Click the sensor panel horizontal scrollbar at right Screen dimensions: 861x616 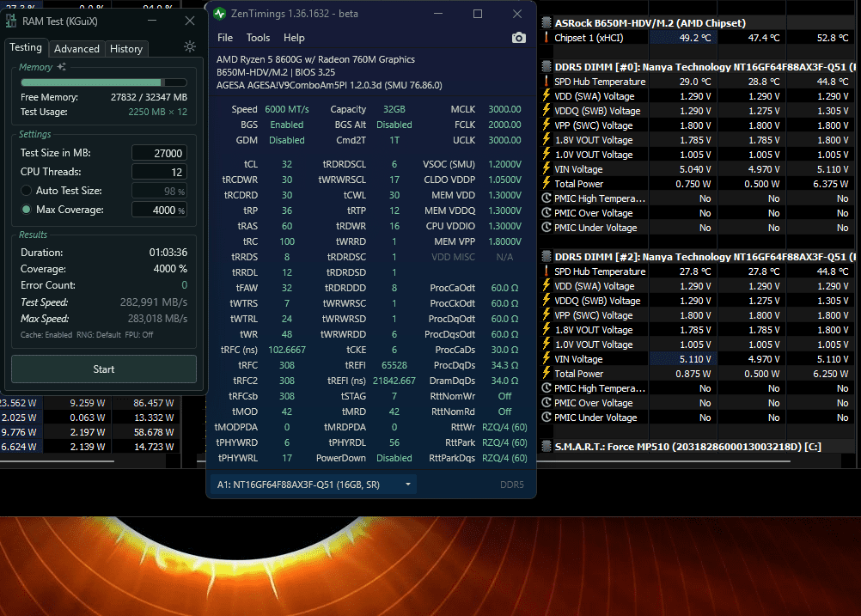(664, 461)
